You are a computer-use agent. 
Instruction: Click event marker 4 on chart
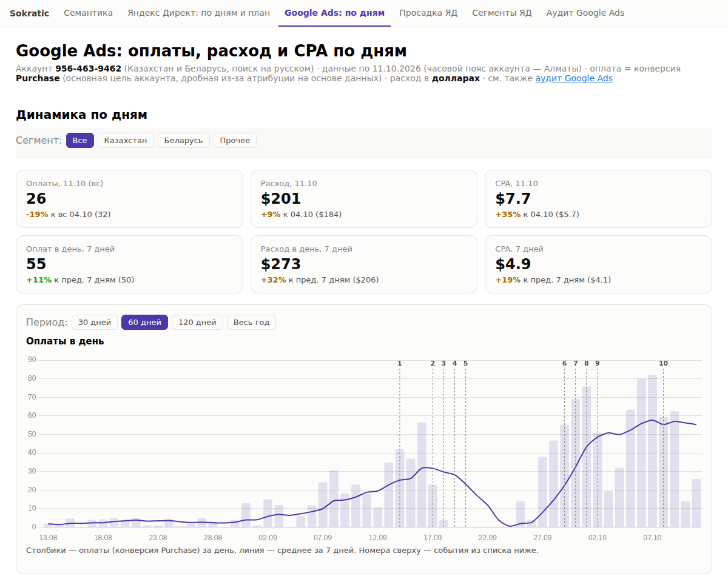tap(454, 363)
